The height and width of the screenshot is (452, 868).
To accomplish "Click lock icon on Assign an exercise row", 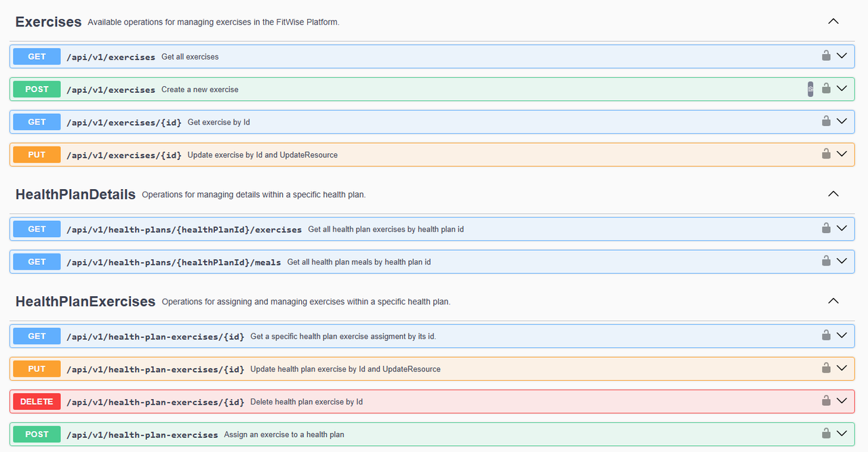I will [826, 433].
